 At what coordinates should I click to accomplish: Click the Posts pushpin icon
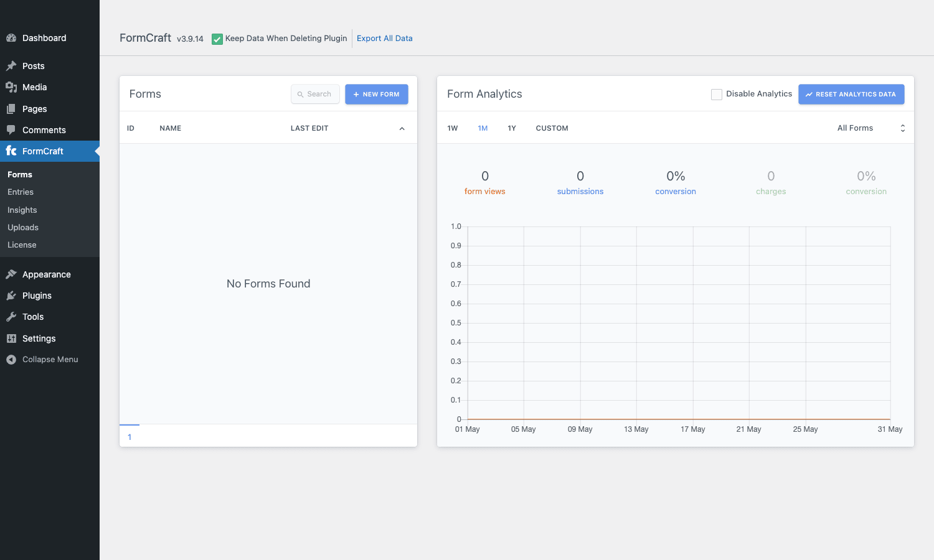click(x=11, y=66)
